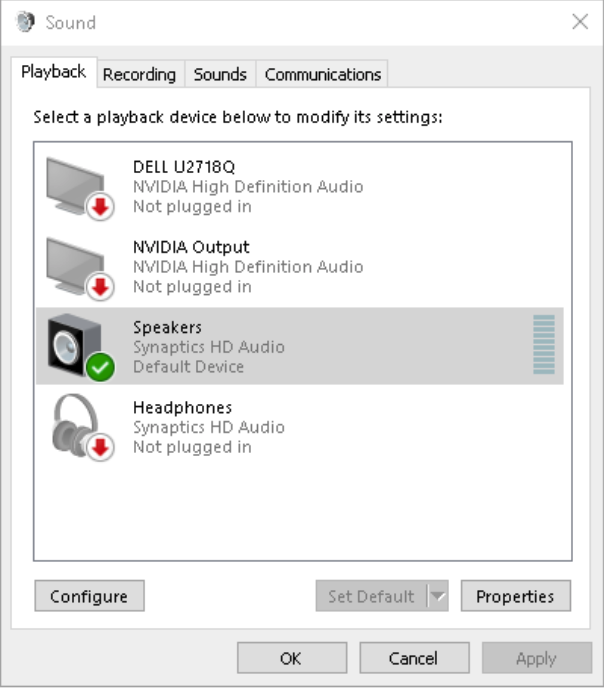
Task: Click the Speakers device icon
Action: pos(73,343)
